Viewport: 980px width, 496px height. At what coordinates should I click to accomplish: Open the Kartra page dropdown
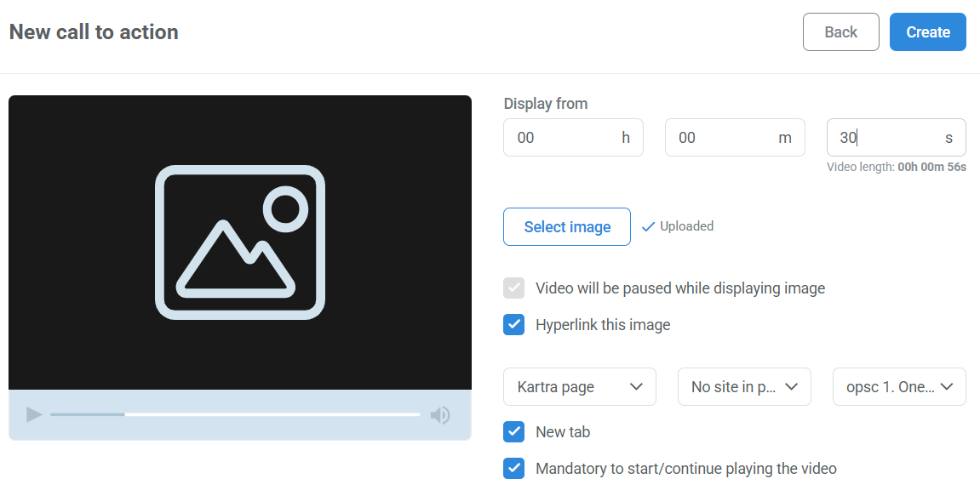point(579,386)
